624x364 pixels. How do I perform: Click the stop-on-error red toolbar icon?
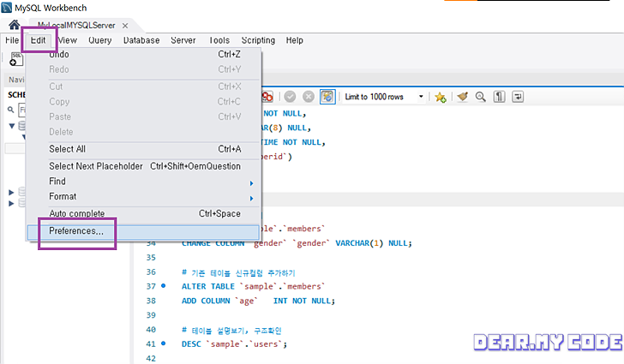pyautogui.click(x=267, y=97)
